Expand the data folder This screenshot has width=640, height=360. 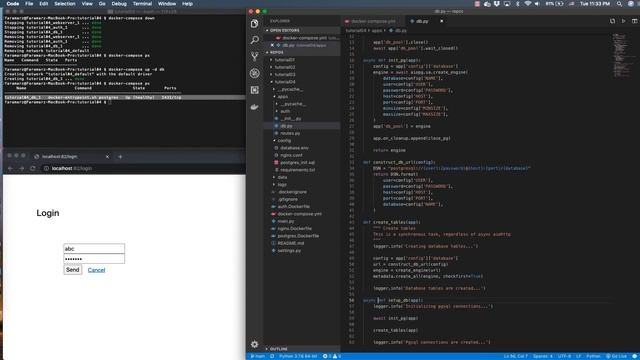click(x=282, y=177)
